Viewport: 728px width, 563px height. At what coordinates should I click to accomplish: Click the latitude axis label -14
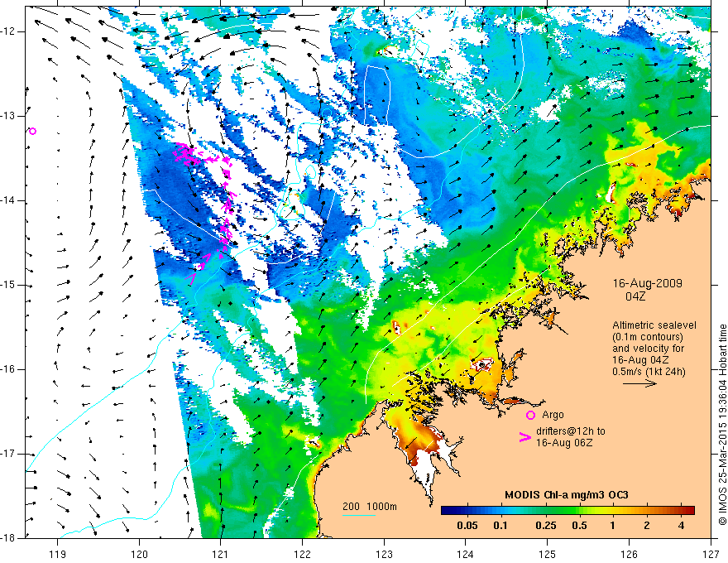tap(8, 200)
